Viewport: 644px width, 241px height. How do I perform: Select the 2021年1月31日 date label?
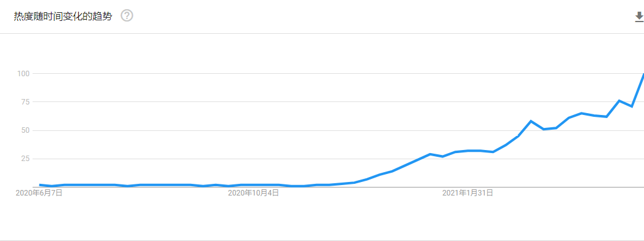click(x=468, y=192)
